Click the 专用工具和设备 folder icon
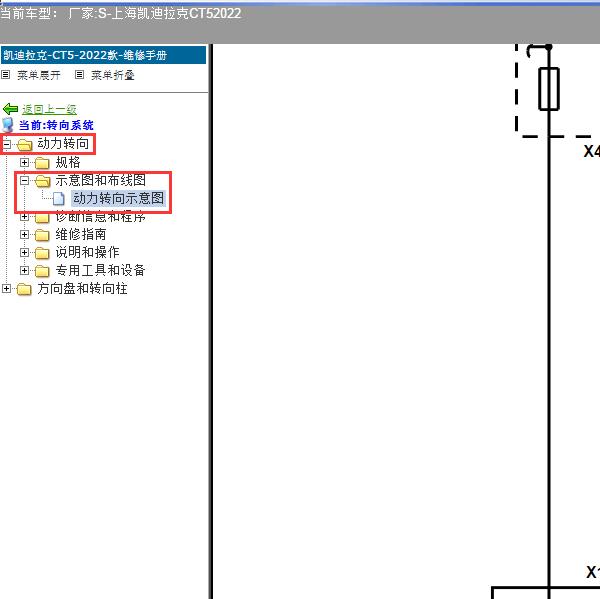The image size is (600, 599). [x=42, y=271]
